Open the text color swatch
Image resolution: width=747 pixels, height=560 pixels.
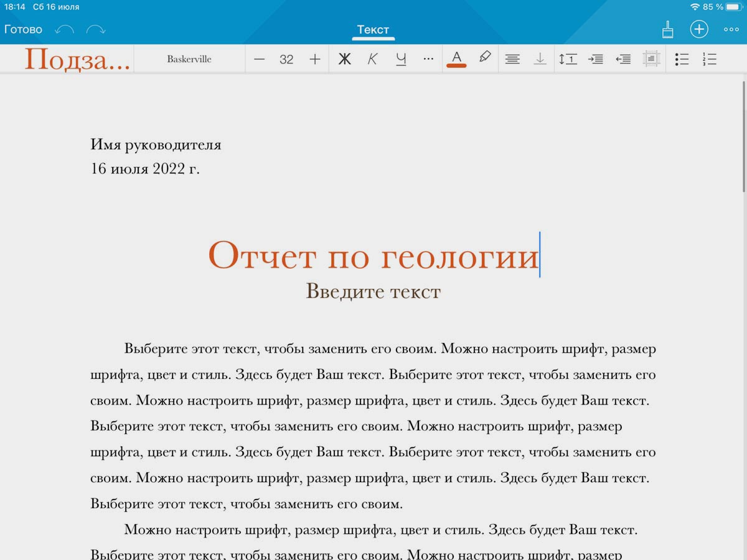(x=456, y=59)
